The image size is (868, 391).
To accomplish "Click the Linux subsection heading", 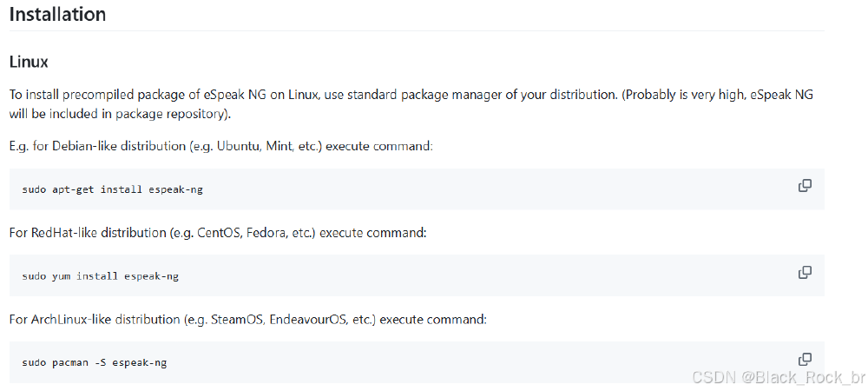I will tap(28, 63).
